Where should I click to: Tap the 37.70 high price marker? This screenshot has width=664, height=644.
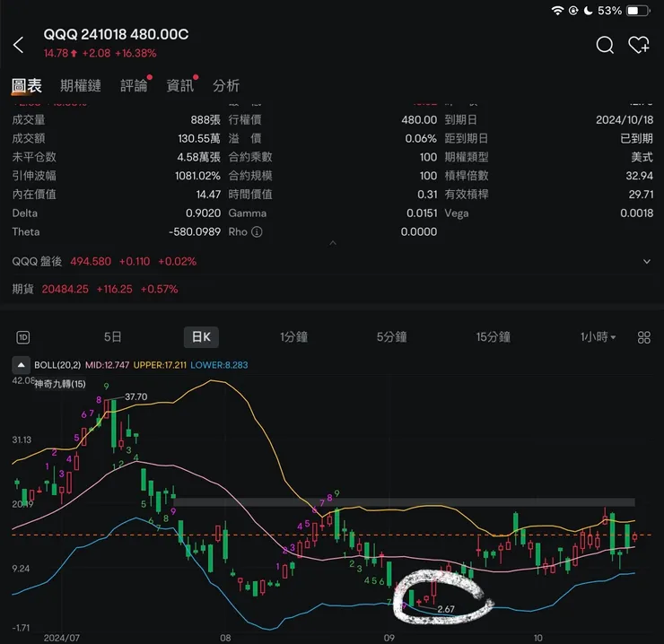135,396
